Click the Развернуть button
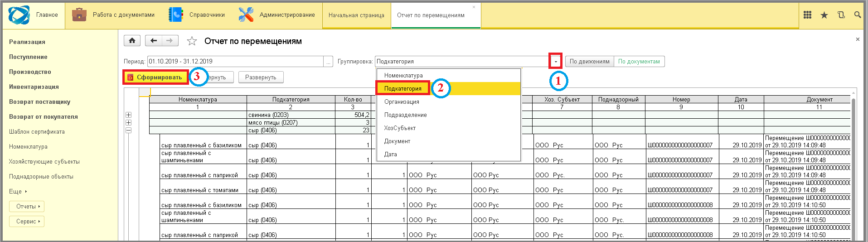Screen dimensions: 868x242 click(261, 77)
